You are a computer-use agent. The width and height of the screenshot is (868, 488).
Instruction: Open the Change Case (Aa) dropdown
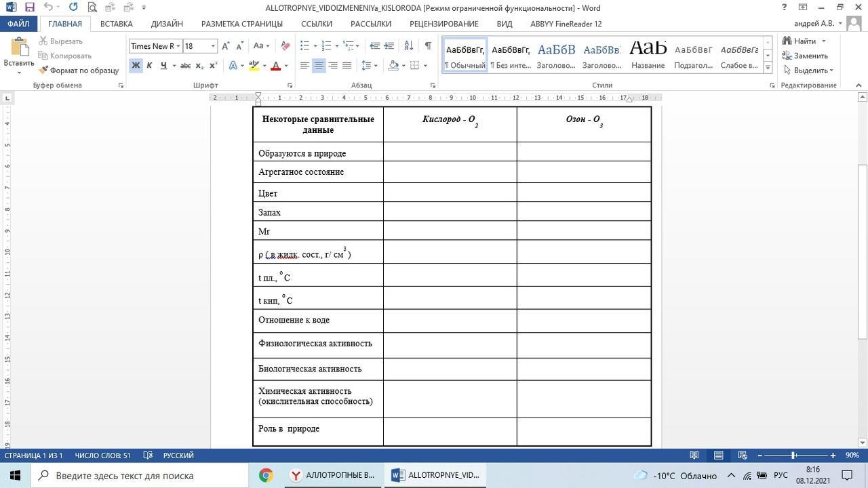pyautogui.click(x=261, y=46)
